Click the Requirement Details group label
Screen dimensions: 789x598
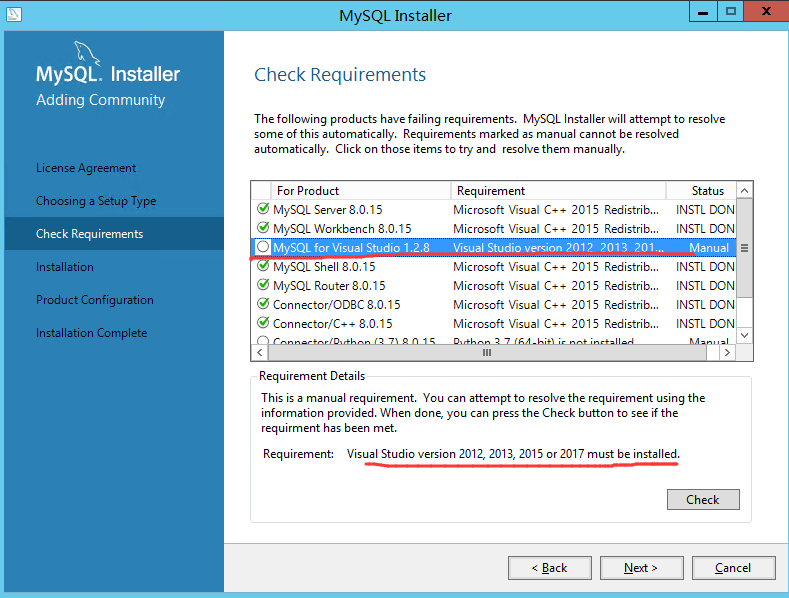tap(312, 376)
